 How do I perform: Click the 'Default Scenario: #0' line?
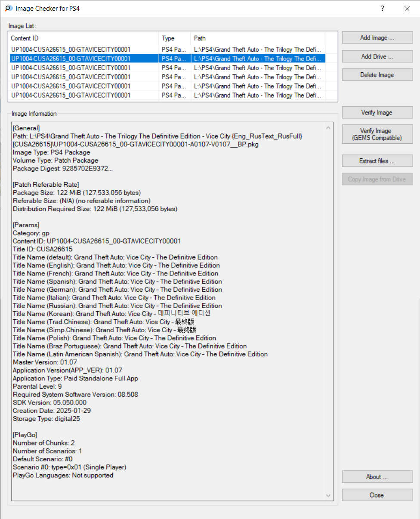[x=43, y=459]
